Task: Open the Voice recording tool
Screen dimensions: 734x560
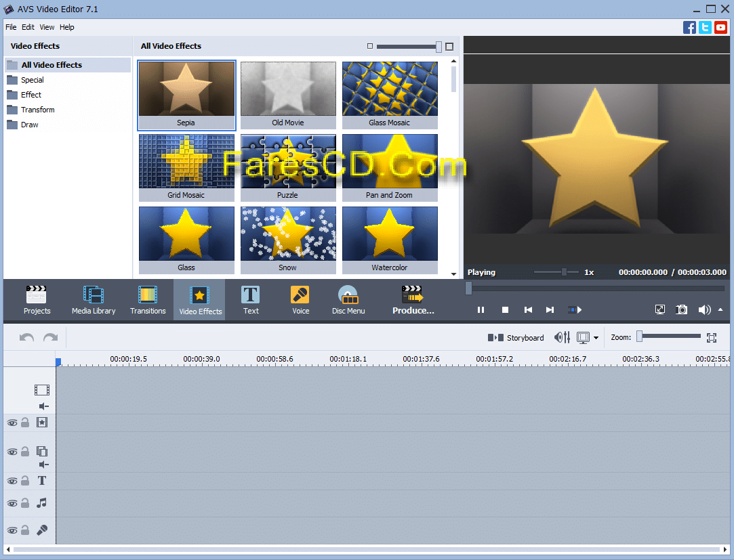Action: click(x=300, y=300)
